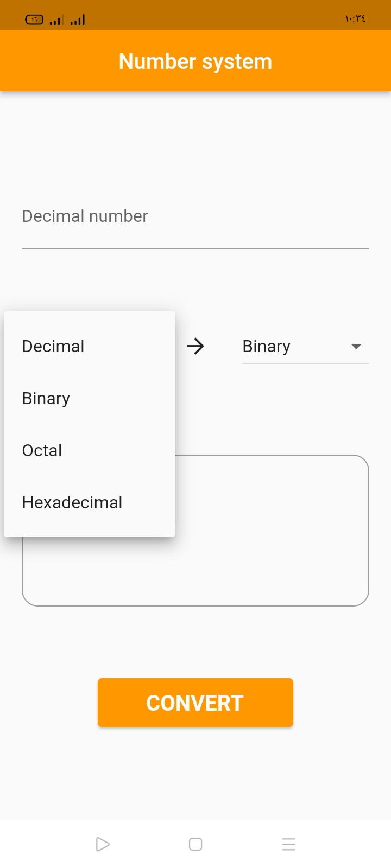391x868 pixels.
Task: Click the dropdown arrow next to Binary
Action: [356, 346]
